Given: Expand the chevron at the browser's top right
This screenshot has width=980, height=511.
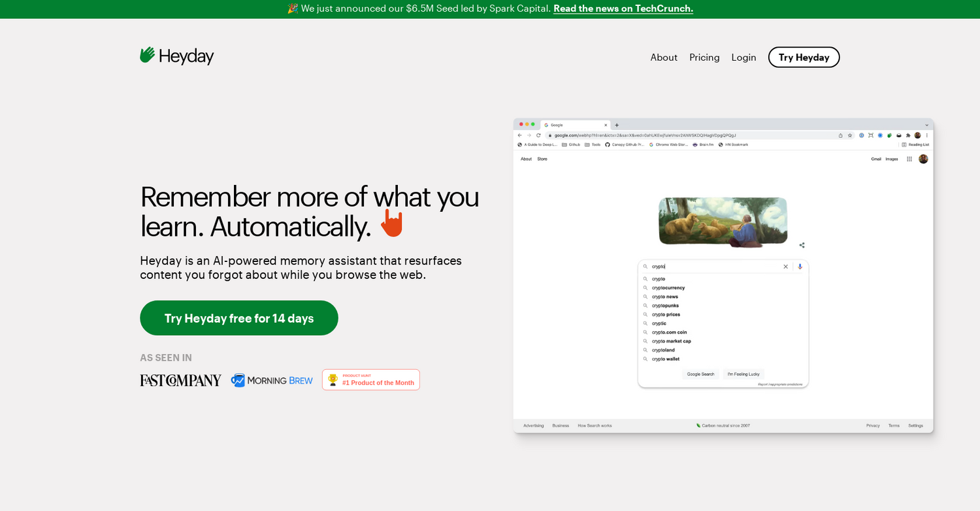Looking at the screenshot, I should (x=926, y=124).
